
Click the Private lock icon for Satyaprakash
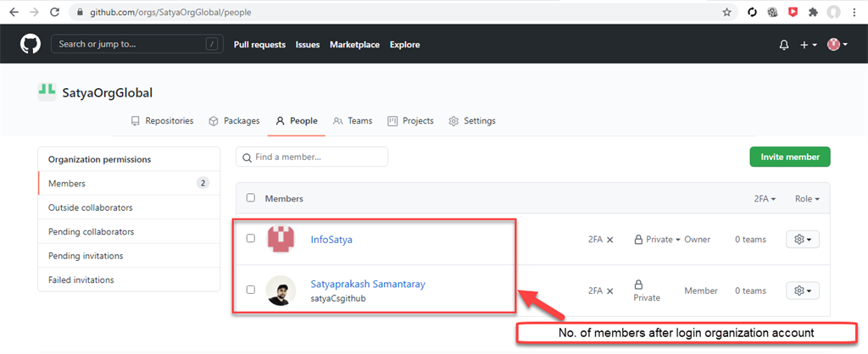[638, 285]
